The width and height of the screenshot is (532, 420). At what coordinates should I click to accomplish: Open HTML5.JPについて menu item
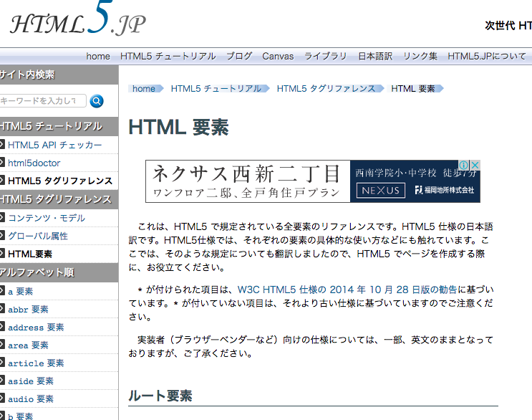click(487, 56)
